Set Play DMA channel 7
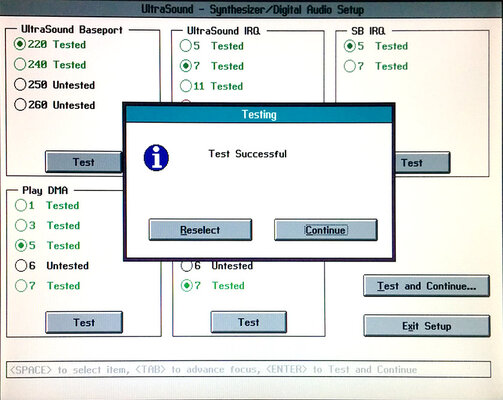503x400 pixels. 47,285
